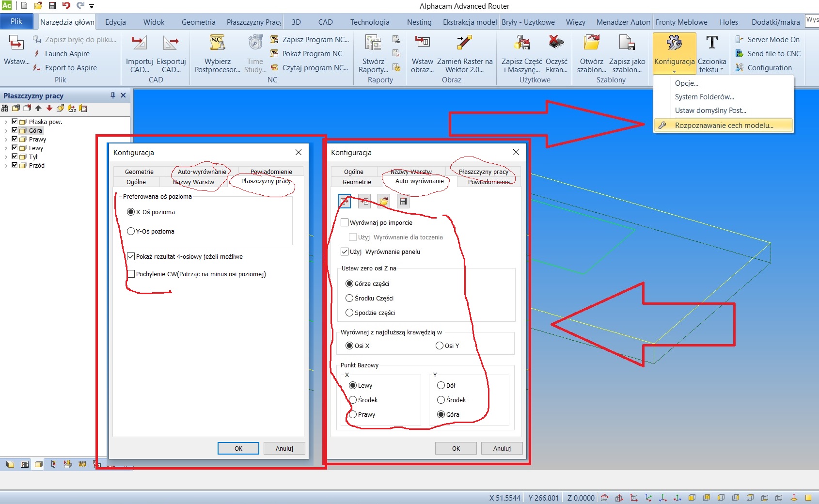This screenshot has width=819, height=504.
Task: Open quick access toolbar customize dropdown
Action: click(x=92, y=6)
